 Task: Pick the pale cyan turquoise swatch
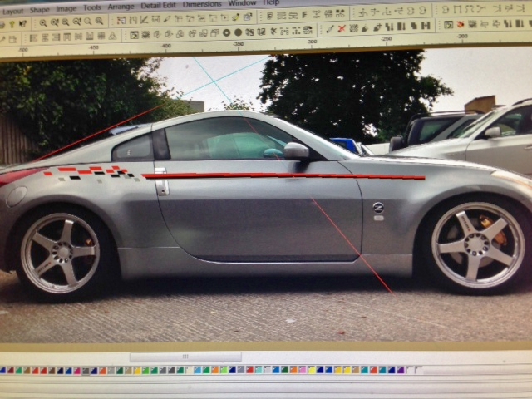259,370
